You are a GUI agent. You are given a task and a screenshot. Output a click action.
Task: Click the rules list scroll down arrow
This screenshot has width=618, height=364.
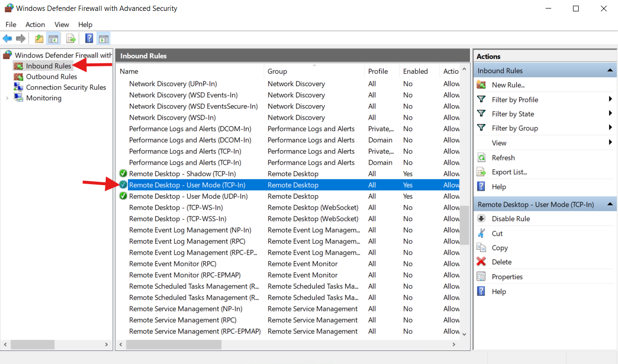tap(464, 334)
